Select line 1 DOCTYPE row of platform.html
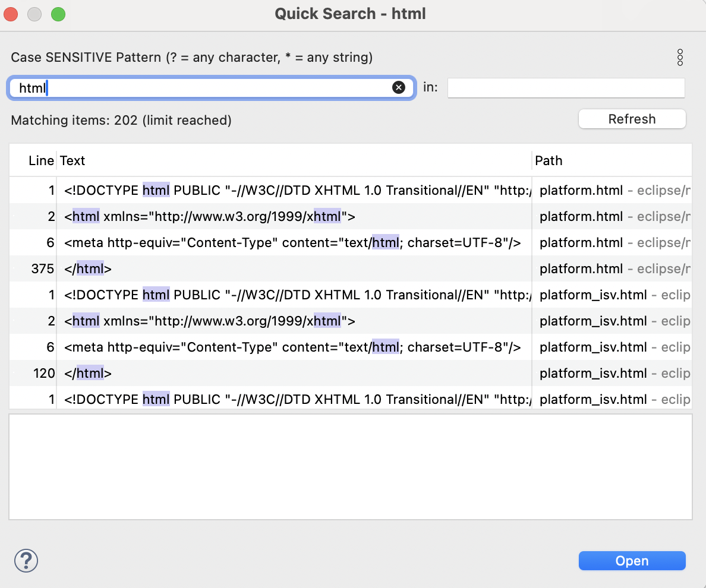This screenshot has height=588, width=706. click(x=350, y=190)
